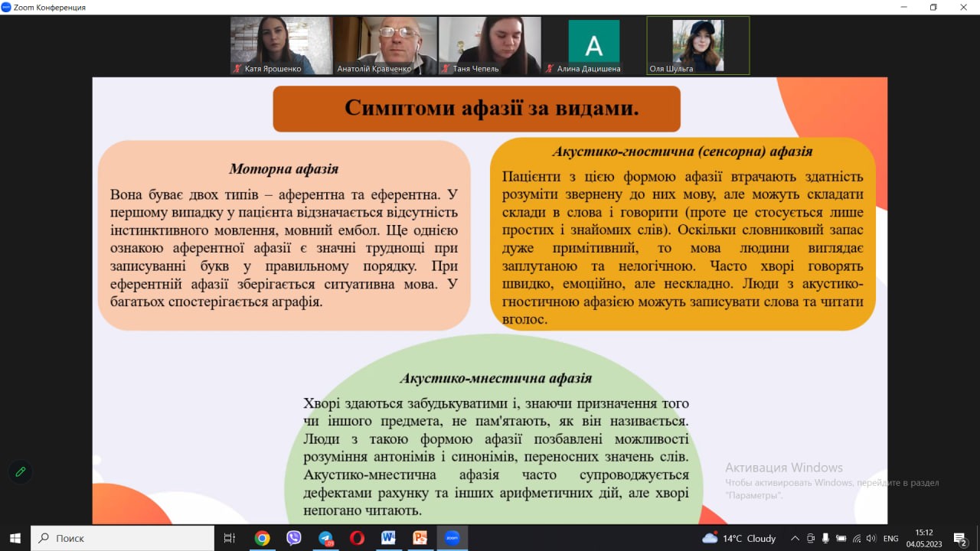980x551 pixels.
Task: Select Анатолій Кравченко's video thumbnail
Action: pos(385,46)
